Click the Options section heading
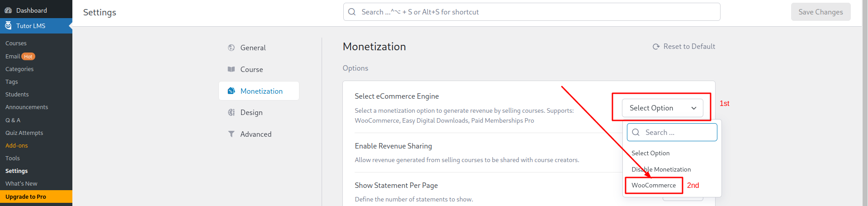 tap(355, 68)
